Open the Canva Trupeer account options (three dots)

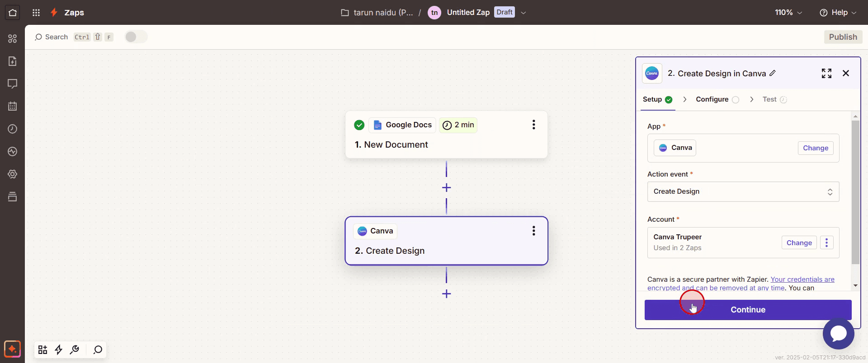(826, 242)
